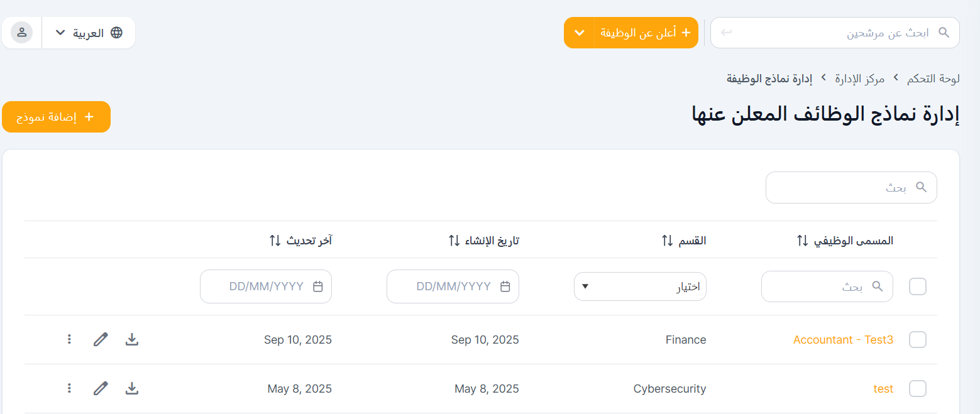Screen dimensions: 980x414
Task: Download the test template row
Action: (x=132, y=389)
